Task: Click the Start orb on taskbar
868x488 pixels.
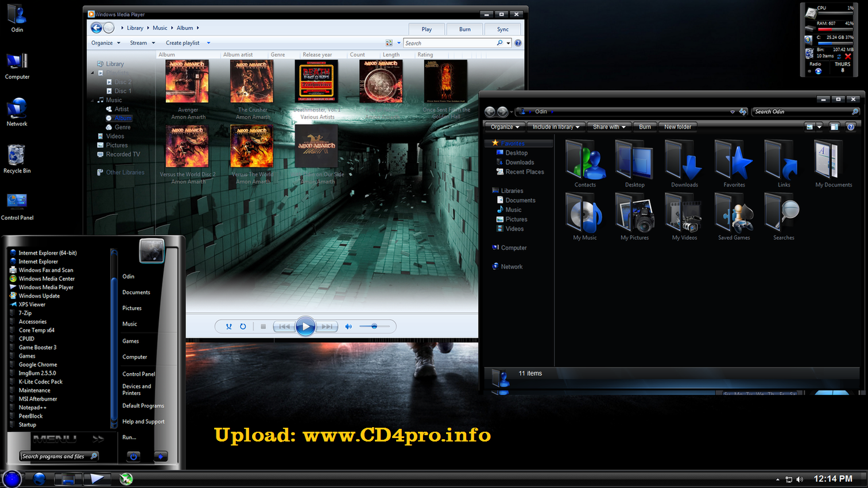Action: (11, 478)
